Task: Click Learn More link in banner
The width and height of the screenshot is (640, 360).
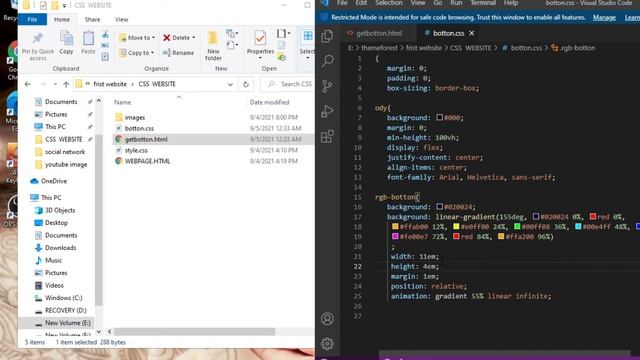Action: tap(632, 18)
